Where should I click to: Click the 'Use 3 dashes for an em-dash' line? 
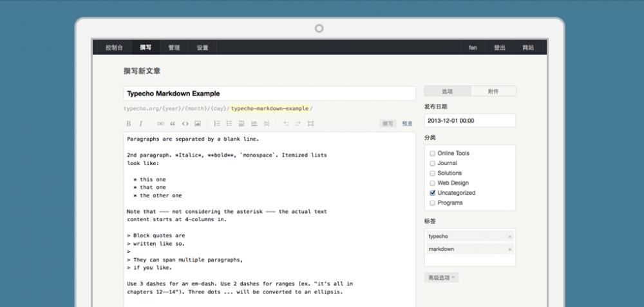tap(240, 284)
